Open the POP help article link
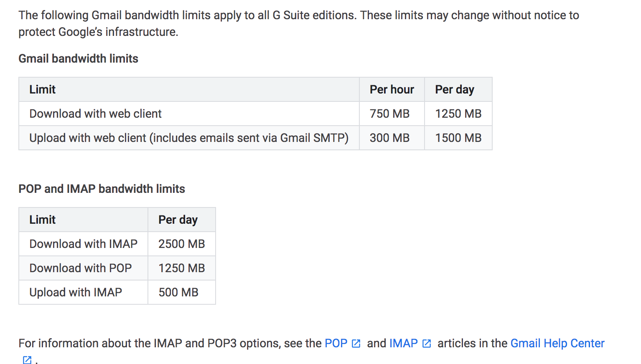The width and height of the screenshot is (641, 364). click(x=336, y=343)
